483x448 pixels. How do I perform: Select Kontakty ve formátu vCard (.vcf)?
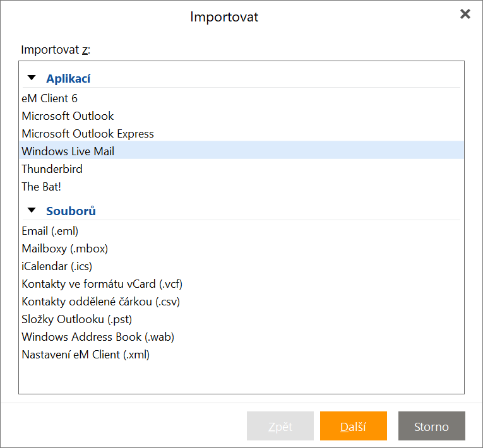pyautogui.click(x=241, y=284)
